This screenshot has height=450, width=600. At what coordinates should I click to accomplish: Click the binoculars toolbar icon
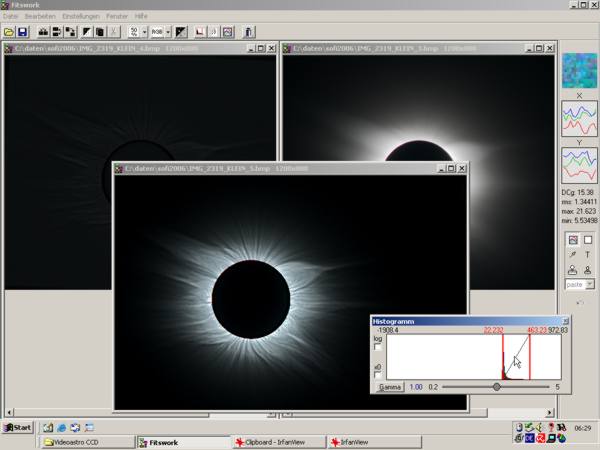coord(43,32)
